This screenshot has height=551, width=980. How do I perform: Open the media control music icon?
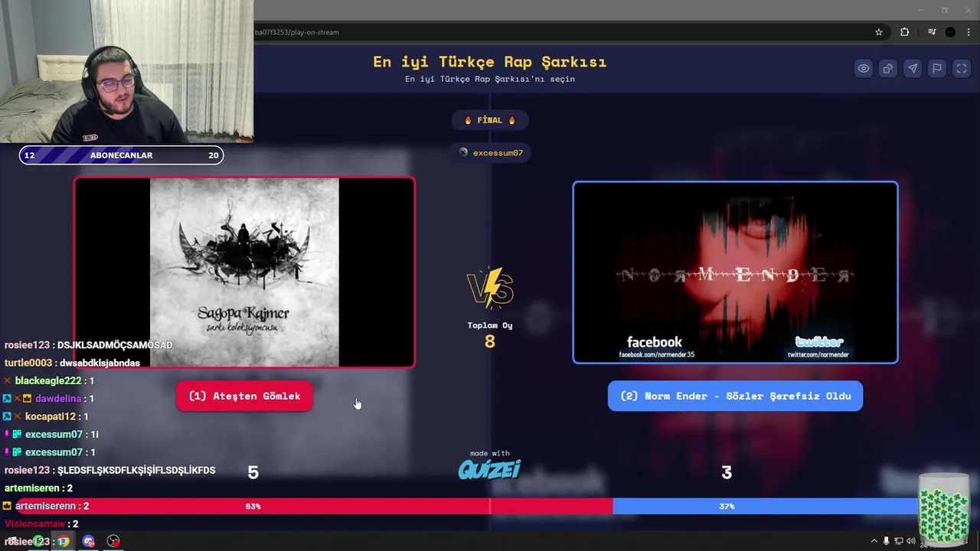(x=932, y=32)
